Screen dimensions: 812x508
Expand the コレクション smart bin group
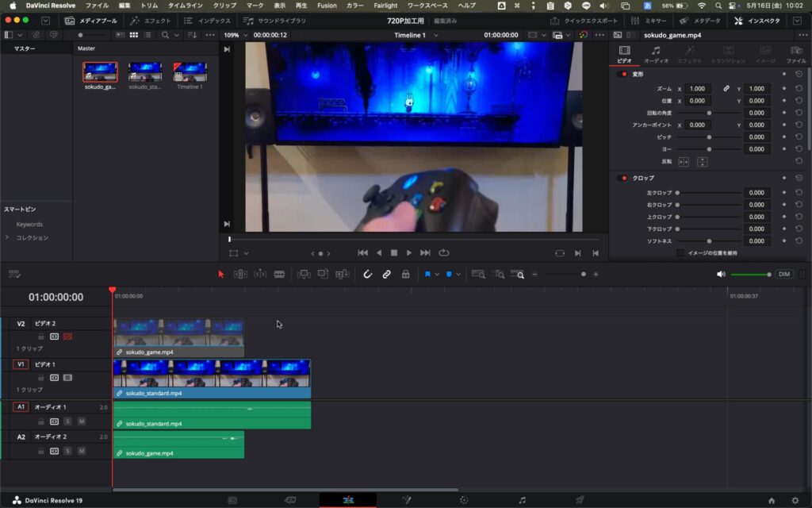point(8,237)
